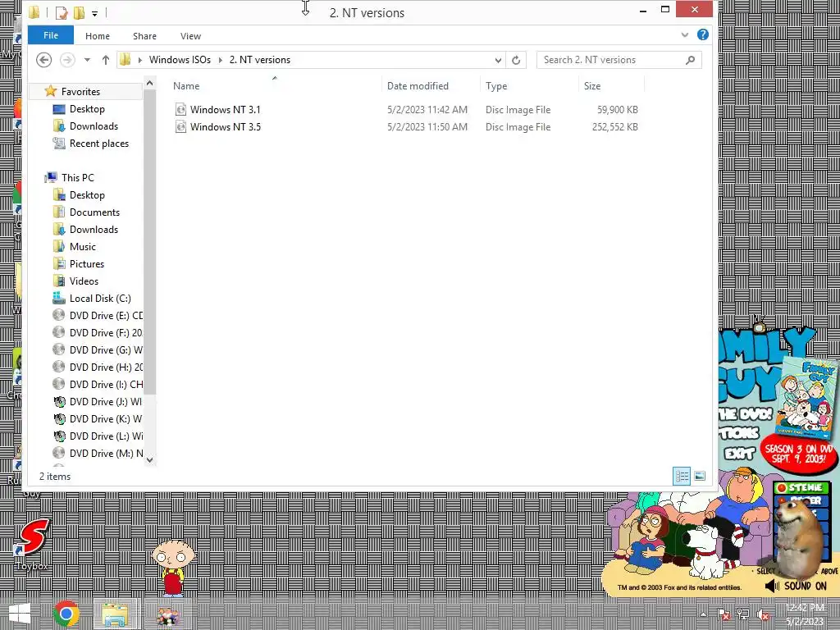Open the File ribbon tab
Screen dimensions: 840x630
point(50,35)
